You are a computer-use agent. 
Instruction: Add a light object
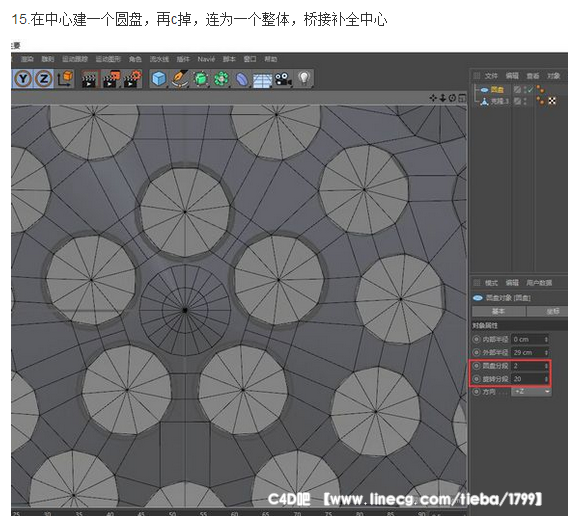(x=304, y=78)
